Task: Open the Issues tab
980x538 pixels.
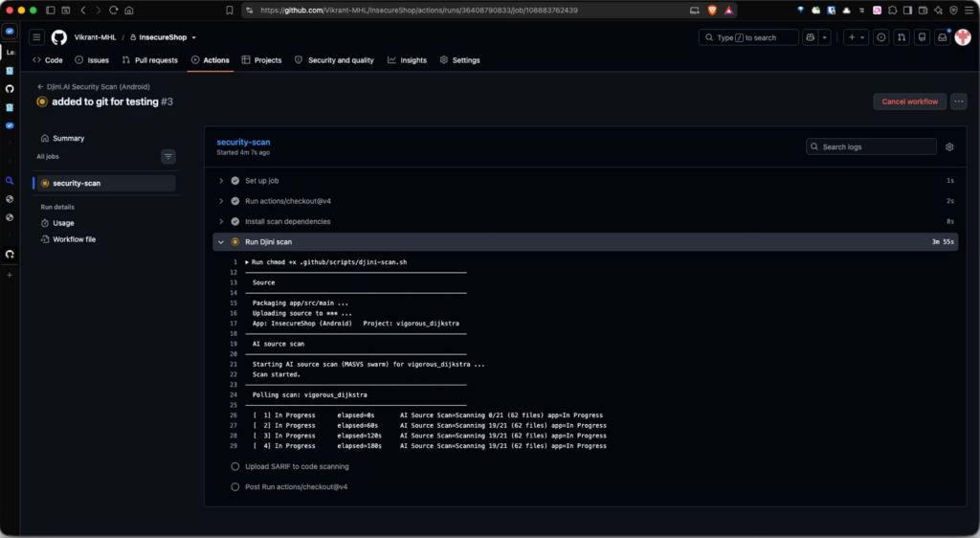Action: pyautogui.click(x=92, y=60)
